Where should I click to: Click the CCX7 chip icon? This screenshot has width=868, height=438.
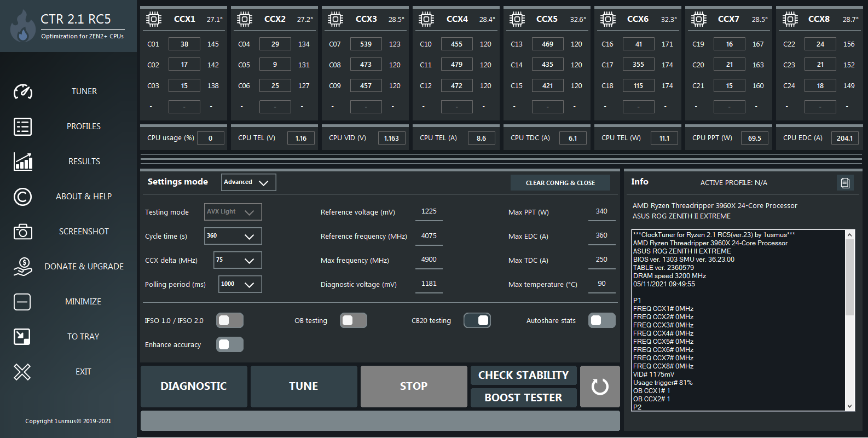(699, 20)
